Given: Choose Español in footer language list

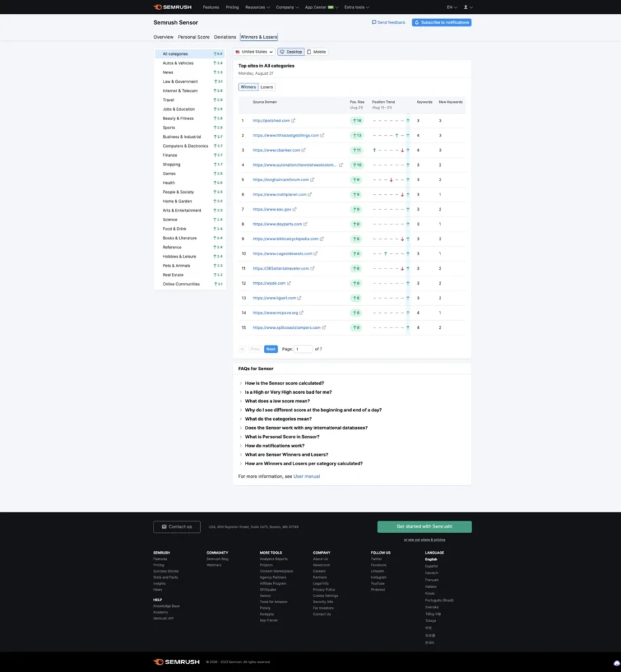Looking at the screenshot, I should (431, 566).
